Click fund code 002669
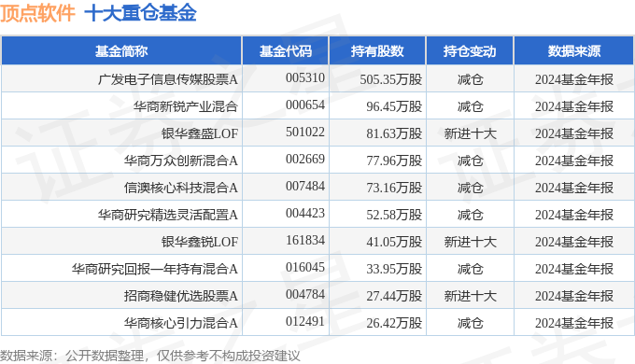Viewport: 635px width, 364px height. [x=305, y=159]
